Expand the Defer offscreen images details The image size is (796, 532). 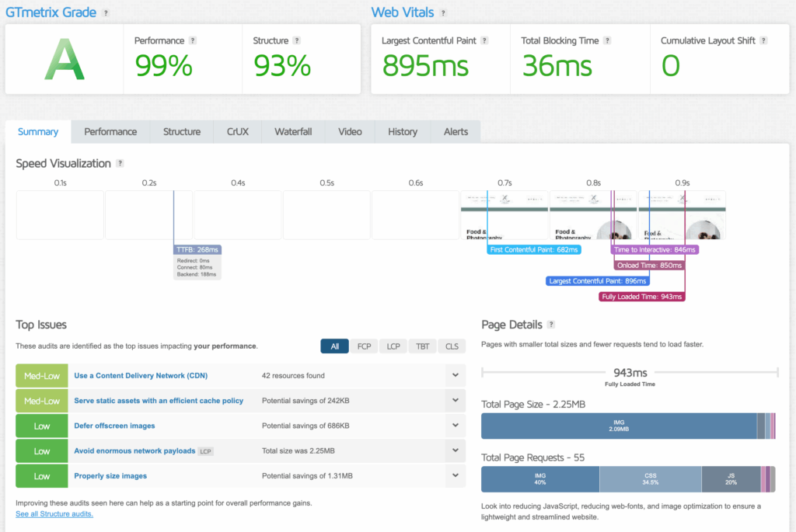(456, 426)
